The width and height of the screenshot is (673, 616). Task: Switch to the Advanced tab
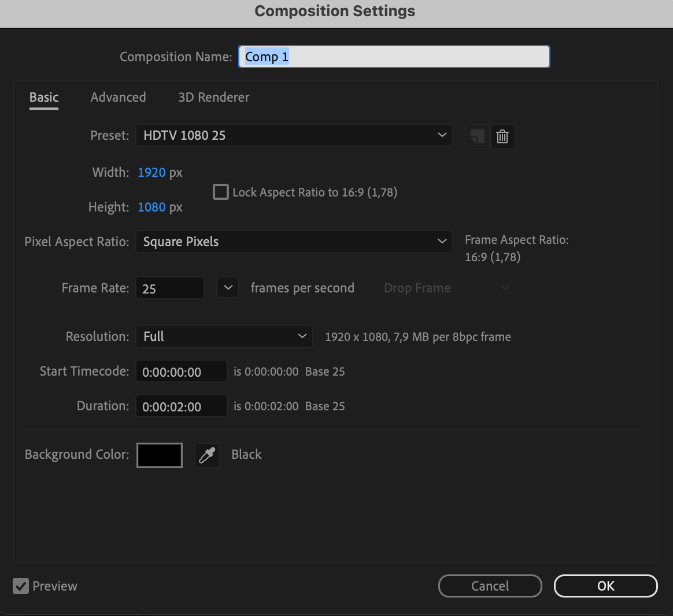[118, 97]
